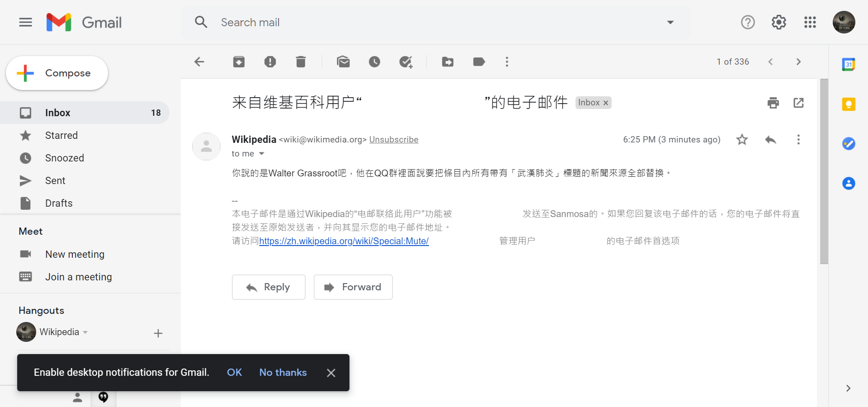
Task: Go to the newer email arrow
Action: 770,62
